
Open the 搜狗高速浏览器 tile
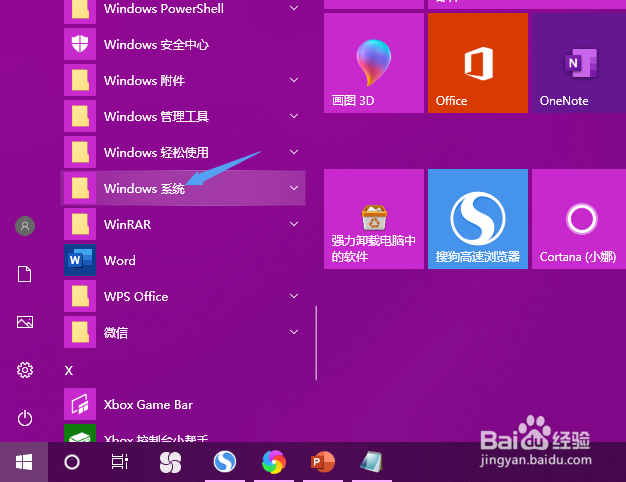pos(478,219)
